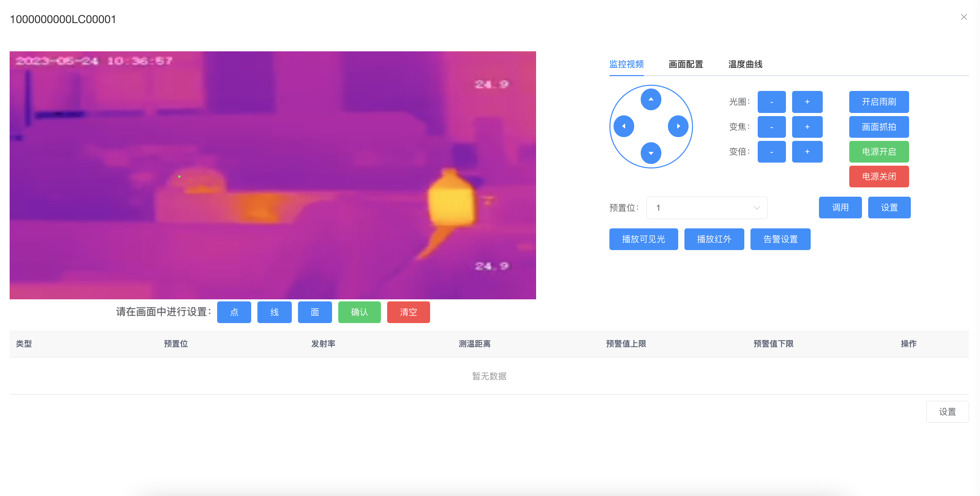Select the 面 drawing mode button
The height and width of the screenshot is (496, 980).
(315, 312)
